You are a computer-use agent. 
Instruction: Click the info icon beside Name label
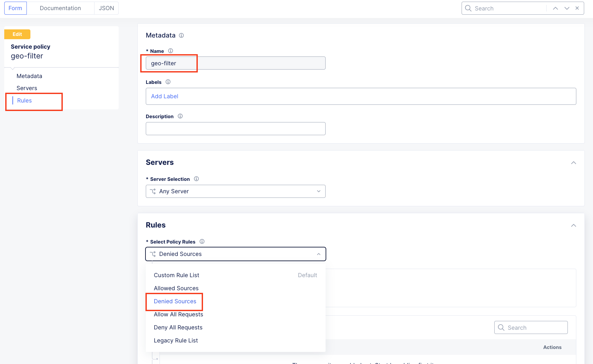[171, 51]
